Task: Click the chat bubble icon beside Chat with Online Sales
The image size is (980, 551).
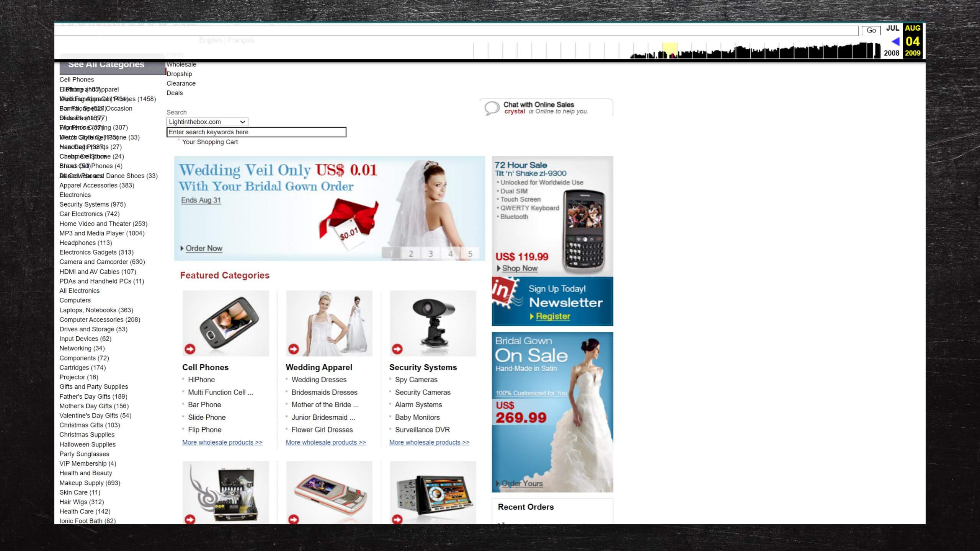Action: [x=492, y=108]
